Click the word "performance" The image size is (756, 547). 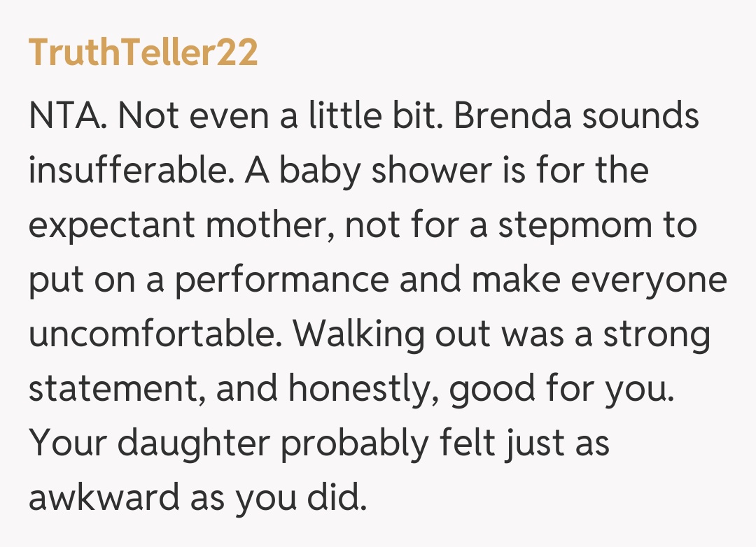[x=281, y=280]
